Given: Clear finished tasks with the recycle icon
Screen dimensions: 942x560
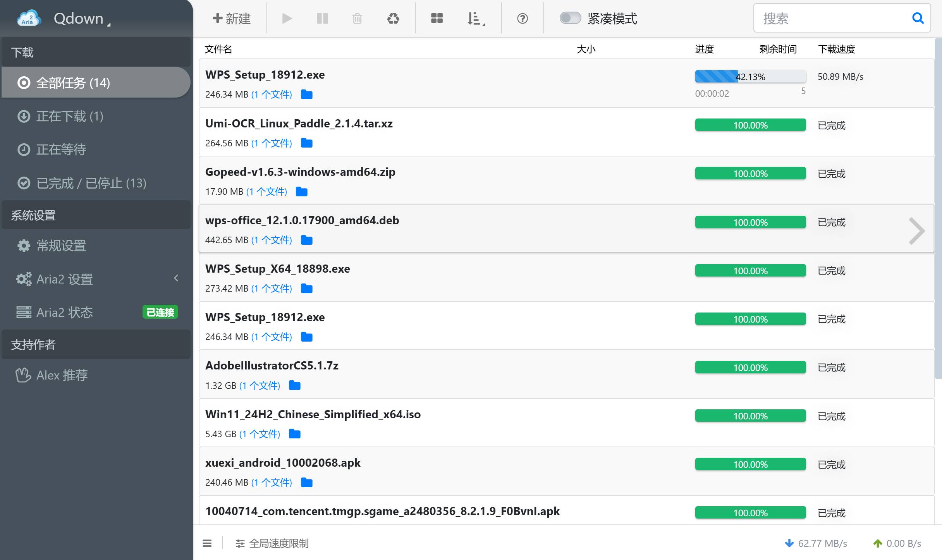Looking at the screenshot, I should [x=393, y=18].
